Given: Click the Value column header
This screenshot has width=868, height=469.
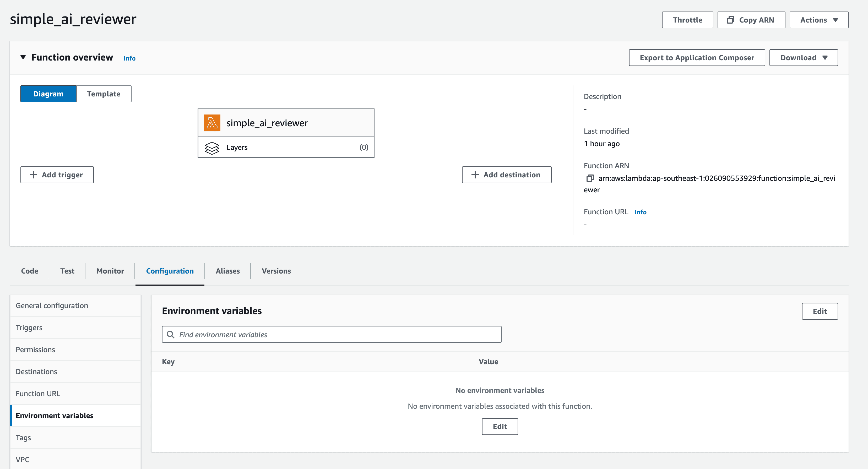Looking at the screenshot, I should click(x=488, y=362).
